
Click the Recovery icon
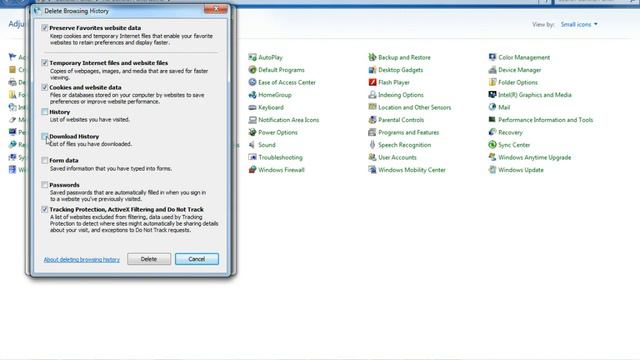point(492,132)
